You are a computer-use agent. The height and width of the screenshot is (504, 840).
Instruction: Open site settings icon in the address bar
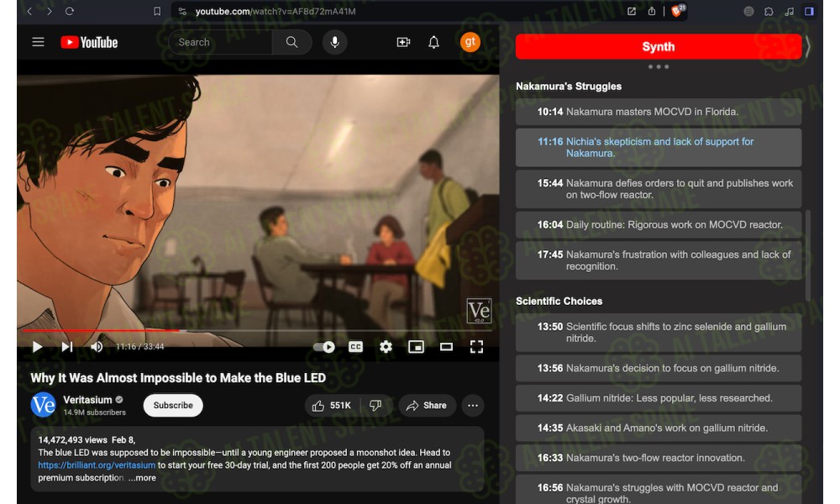coord(182,11)
